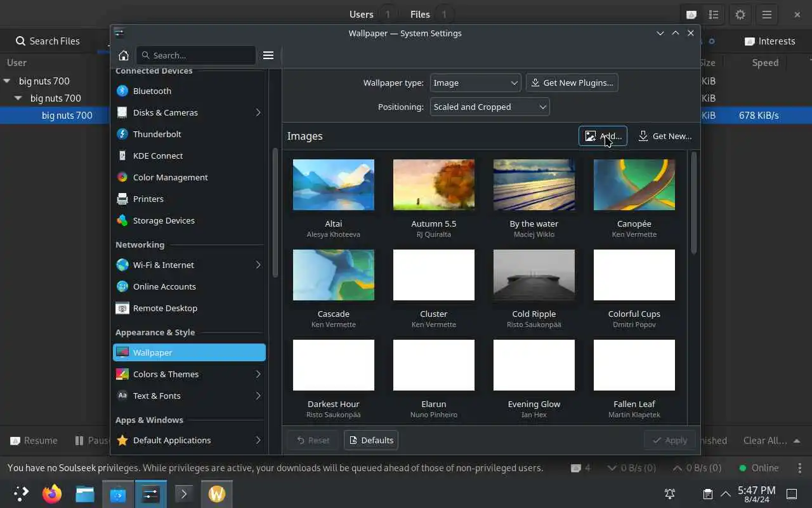Screen dimensions: 812x508
Task: Collapse the top-level big nuts 700 row
Action: (7, 81)
